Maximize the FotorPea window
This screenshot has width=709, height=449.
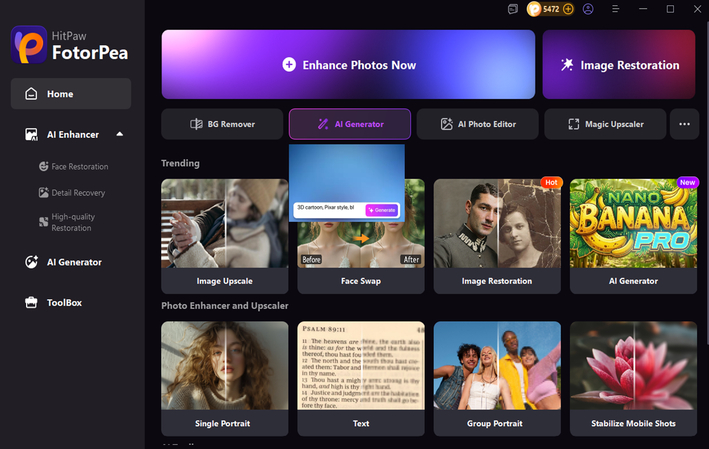tap(670, 9)
